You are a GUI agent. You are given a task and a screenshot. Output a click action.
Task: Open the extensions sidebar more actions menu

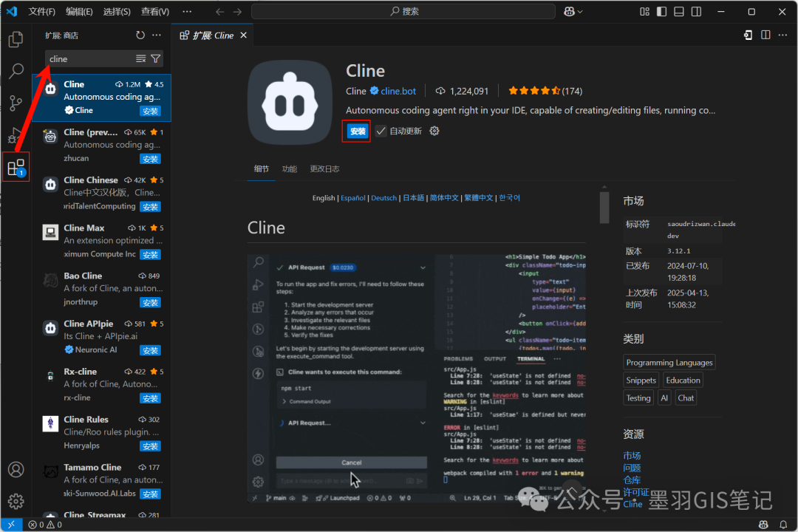(157, 35)
